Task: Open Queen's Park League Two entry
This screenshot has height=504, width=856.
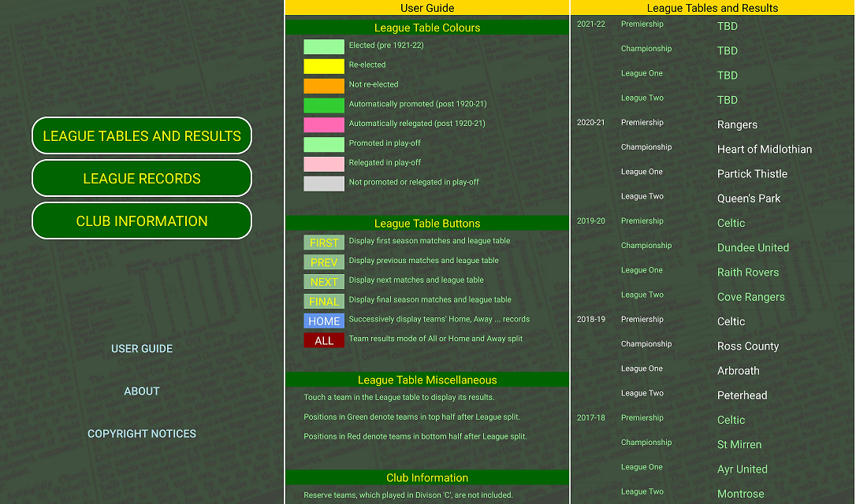Action: pyautogui.click(x=713, y=198)
